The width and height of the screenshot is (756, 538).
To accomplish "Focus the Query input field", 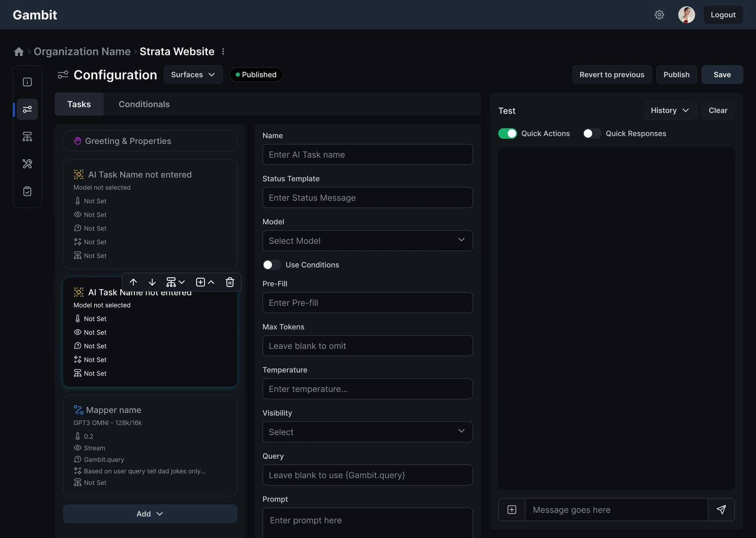I will [x=367, y=475].
